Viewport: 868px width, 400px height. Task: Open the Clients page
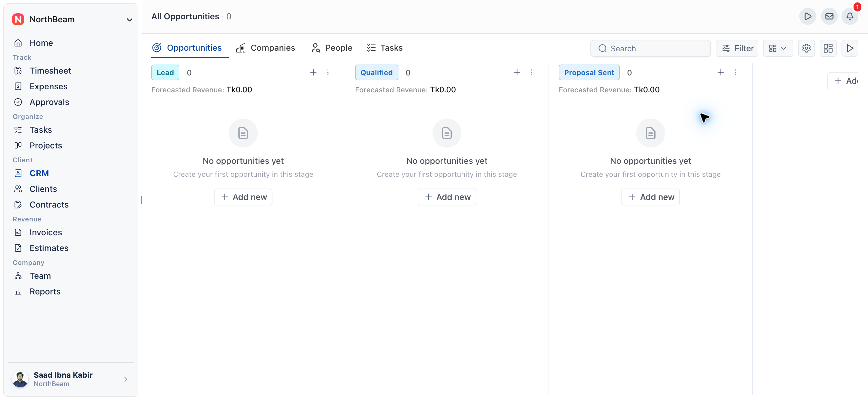43,189
